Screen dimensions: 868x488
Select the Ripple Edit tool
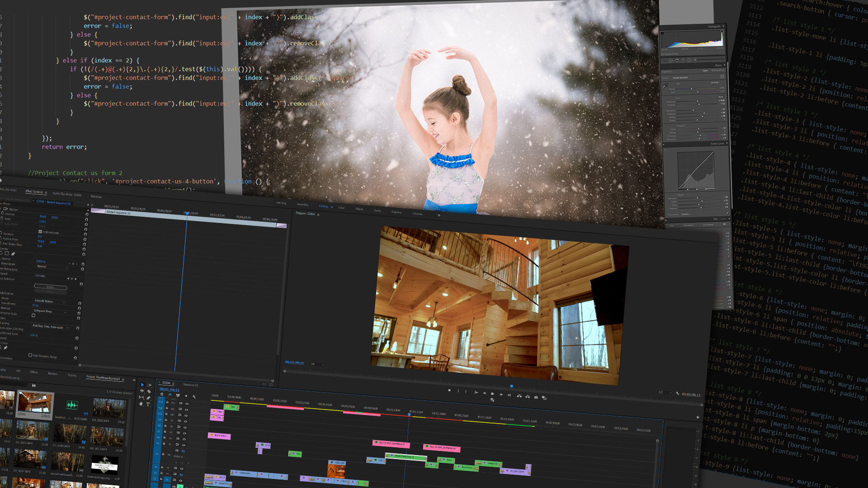coord(142,391)
